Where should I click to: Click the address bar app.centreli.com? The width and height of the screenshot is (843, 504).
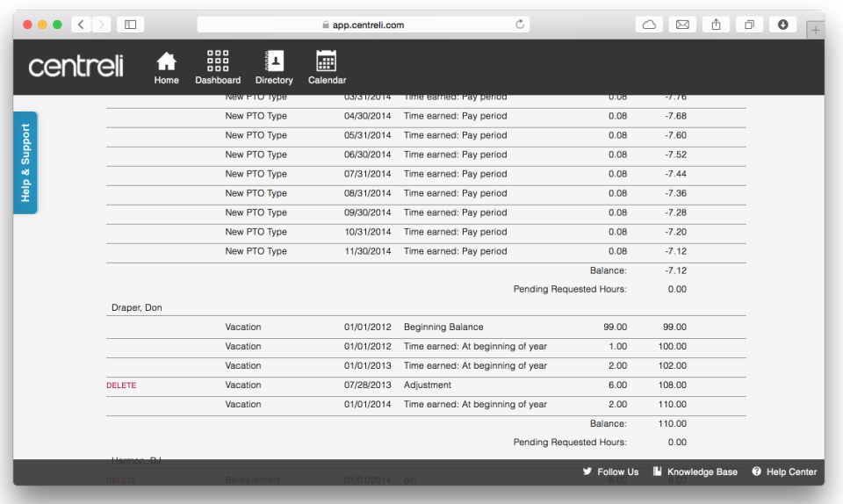pyautogui.click(x=364, y=25)
